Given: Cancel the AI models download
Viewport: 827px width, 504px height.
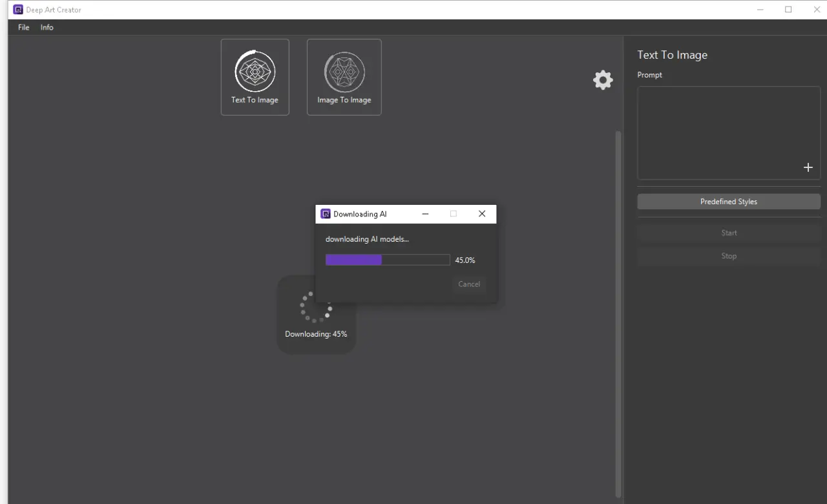Looking at the screenshot, I should [469, 284].
